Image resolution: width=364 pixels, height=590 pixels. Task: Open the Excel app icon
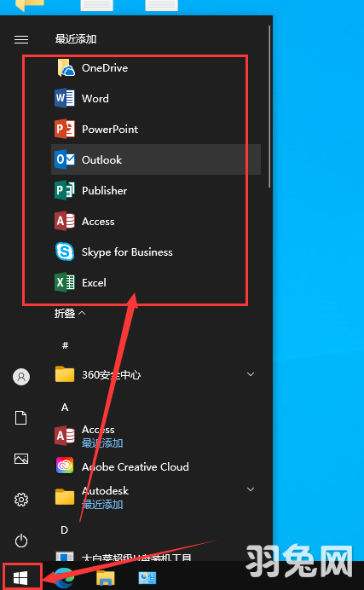point(65,282)
